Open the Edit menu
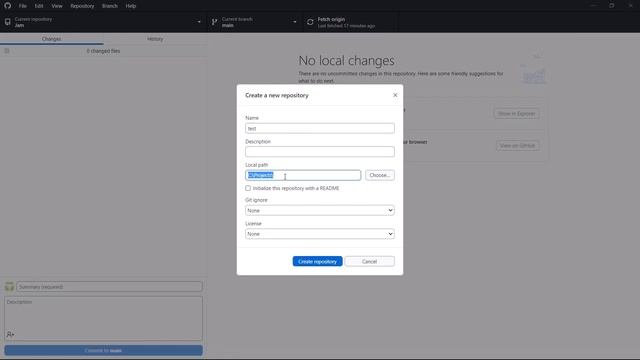640x360 pixels. pos(39,6)
